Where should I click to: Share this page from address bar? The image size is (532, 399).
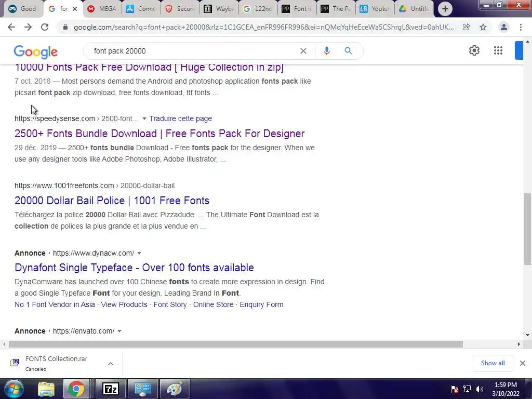tap(466, 27)
